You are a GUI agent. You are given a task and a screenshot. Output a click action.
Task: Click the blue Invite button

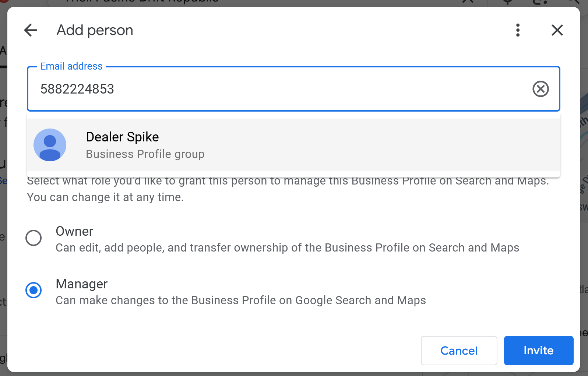point(538,350)
